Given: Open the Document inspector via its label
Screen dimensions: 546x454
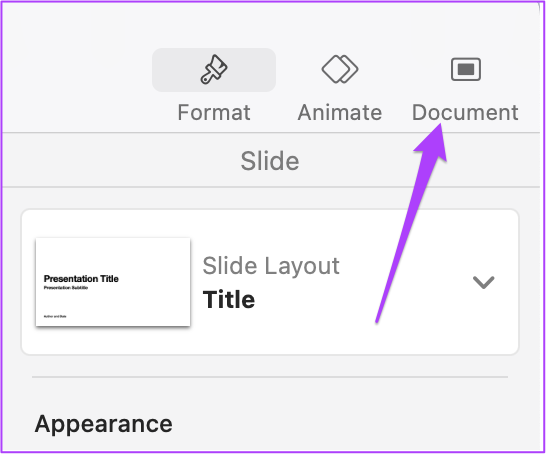Looking at the screenshot, I should (465, 112).
